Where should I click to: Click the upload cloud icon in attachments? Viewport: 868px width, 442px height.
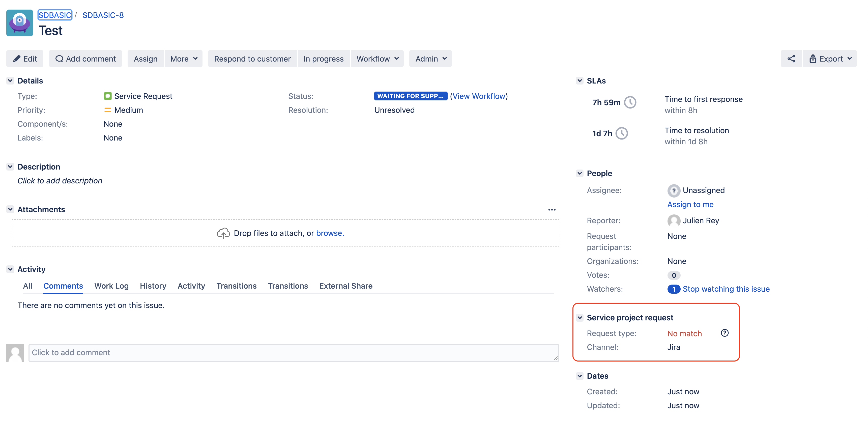point(223,233)
